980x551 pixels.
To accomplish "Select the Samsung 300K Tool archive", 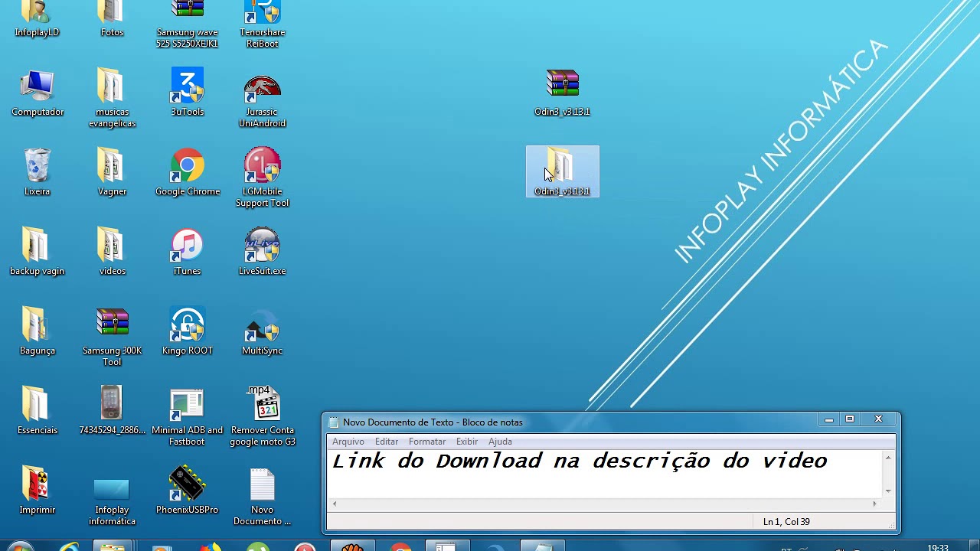I will 112,337.
